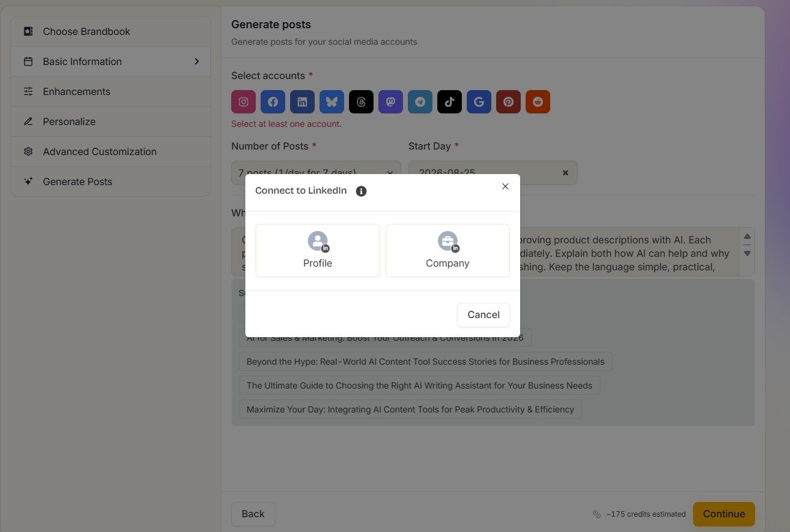Screen dimensions: 790x532
Task: Select the Facebook account icon
Action: pyautogui.click(x=273, y=102)
